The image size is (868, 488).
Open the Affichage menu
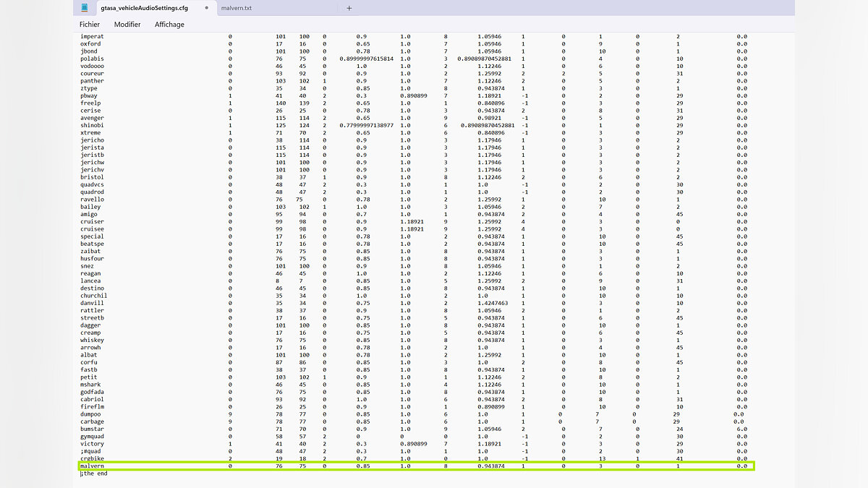[x=169, y=25]
